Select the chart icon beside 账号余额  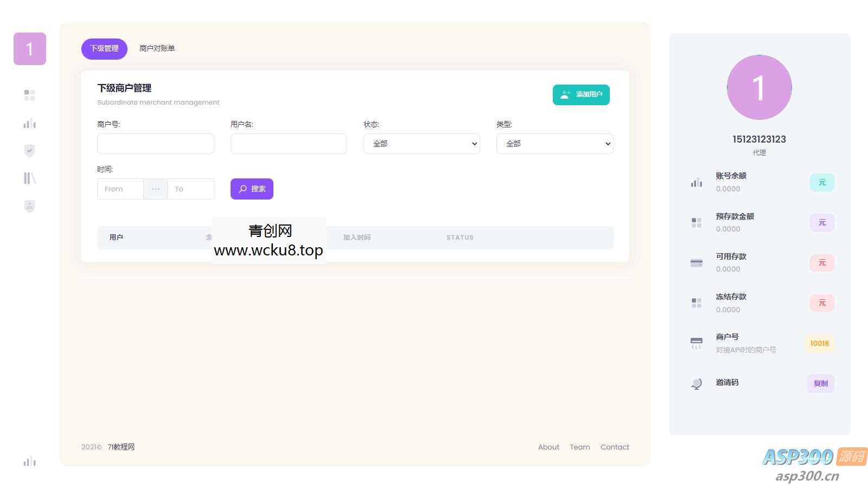coord(696,182)
